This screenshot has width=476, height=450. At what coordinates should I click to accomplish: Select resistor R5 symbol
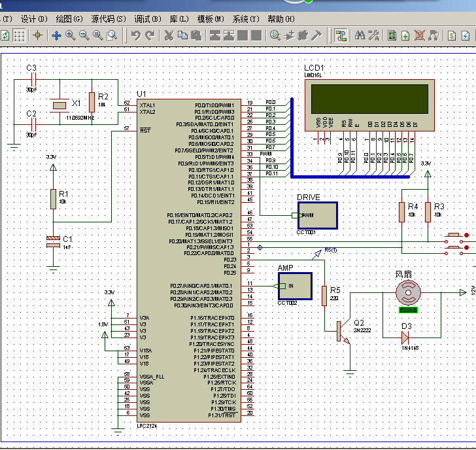coord(324,296)
